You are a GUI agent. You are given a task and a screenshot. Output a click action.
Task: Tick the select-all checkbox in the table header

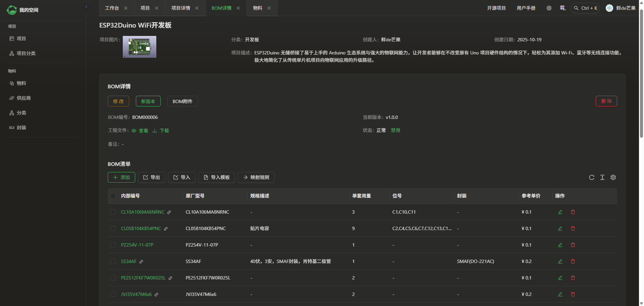coord(113,196)
